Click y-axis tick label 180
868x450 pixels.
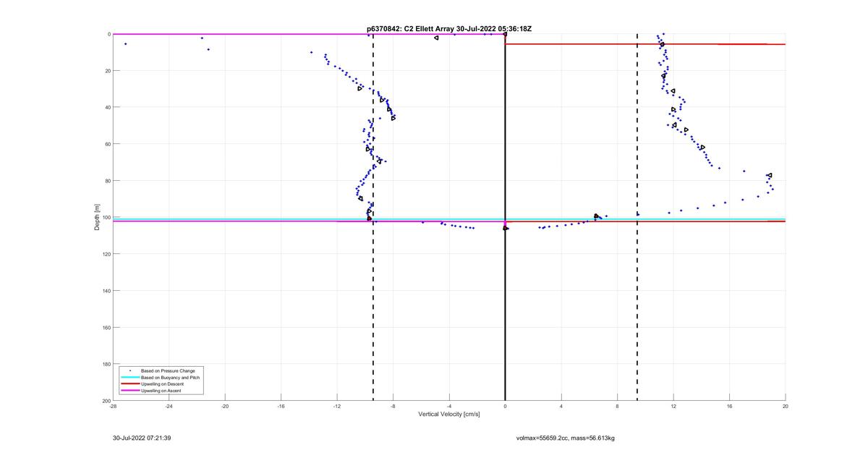coord(106,364)
